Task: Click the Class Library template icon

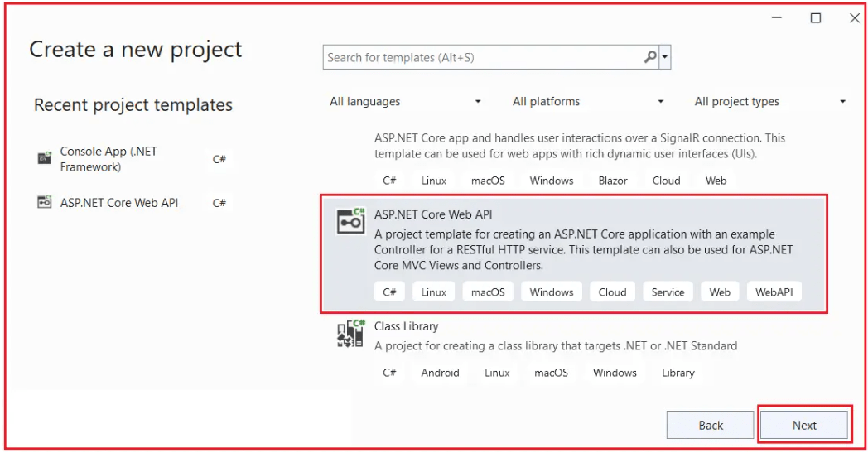Action: click(350, 334)
